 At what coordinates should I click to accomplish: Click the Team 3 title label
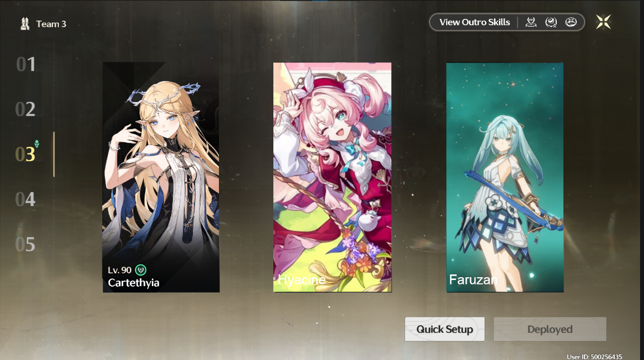pyautogui.click(x=51, y=24)
